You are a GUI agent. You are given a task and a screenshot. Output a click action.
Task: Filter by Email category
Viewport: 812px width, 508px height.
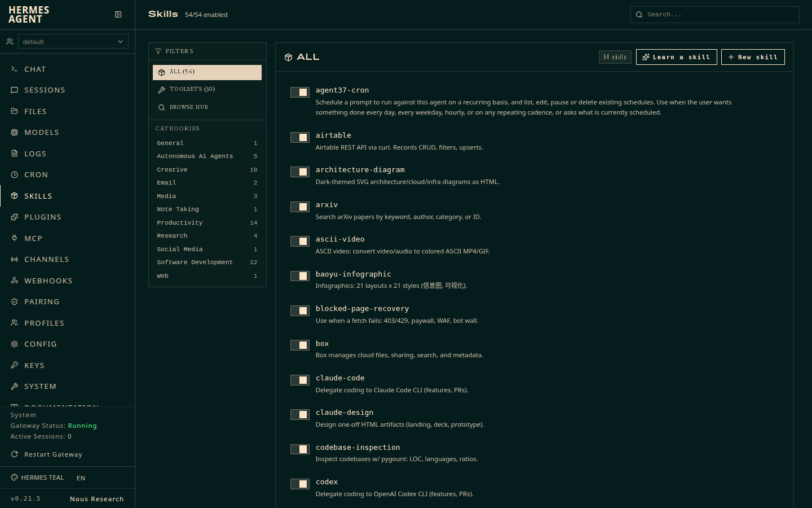click(x=207, y=183)
